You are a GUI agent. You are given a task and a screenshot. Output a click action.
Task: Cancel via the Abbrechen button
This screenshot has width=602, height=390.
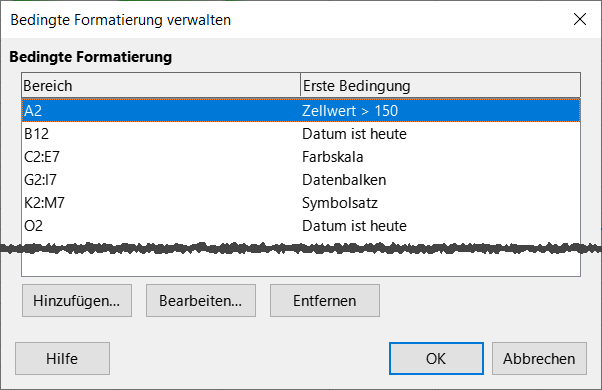(x=539, y=359)
